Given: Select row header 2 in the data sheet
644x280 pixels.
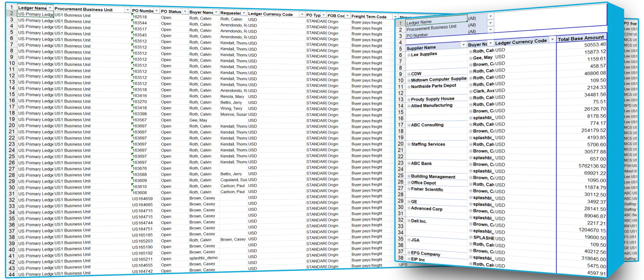Looking at the screenshot, I should coord(12,13).
